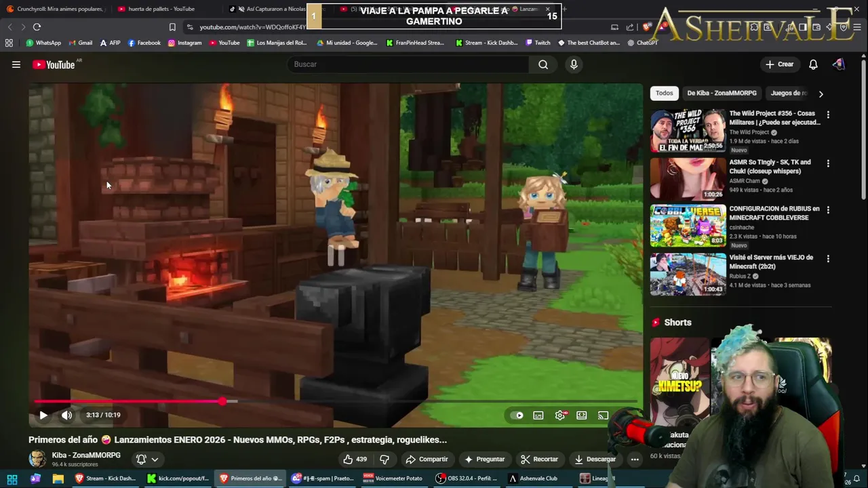This screenshot has width=868, height=488.
Task: Switch to the huerta de pallets tab
Action: coord(163,9)
